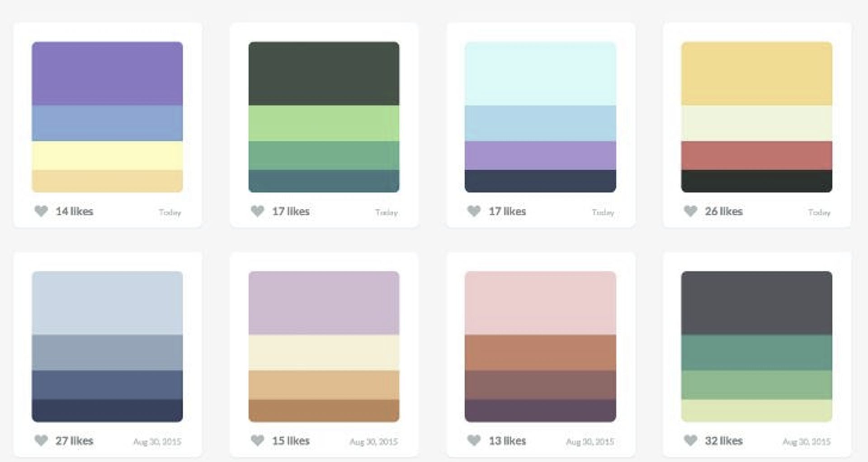Like the palette with 32 likes
This screenshot has height=462, width=868.
pos(690,440)
